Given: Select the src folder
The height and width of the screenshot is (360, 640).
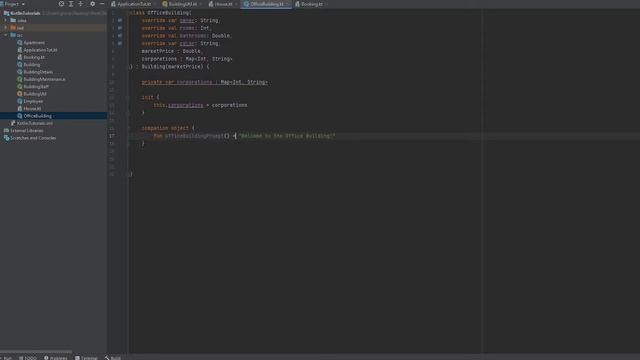Looking at the screenshot, I should tap(20, 35).
